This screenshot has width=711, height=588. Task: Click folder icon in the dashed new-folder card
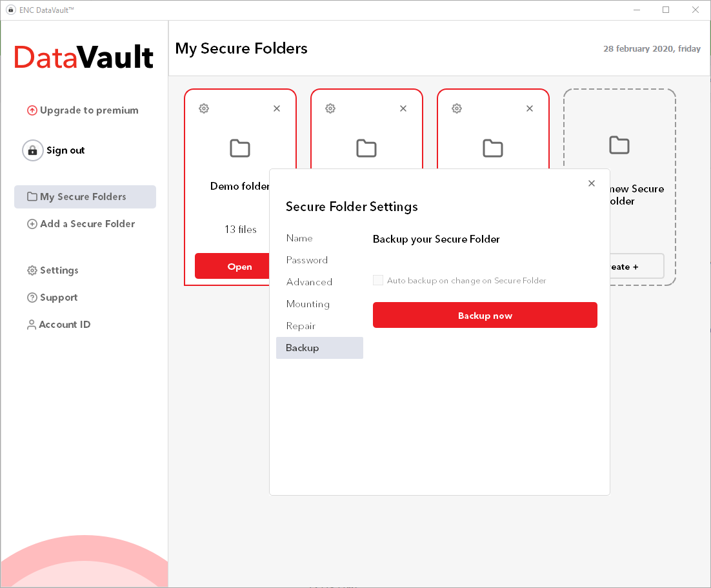[x=619, y=145]
